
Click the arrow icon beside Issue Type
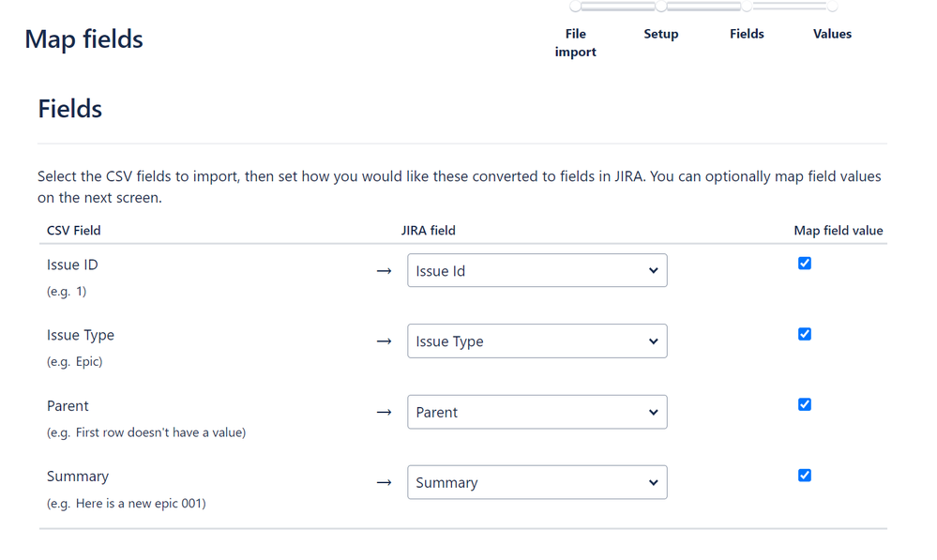384,341
